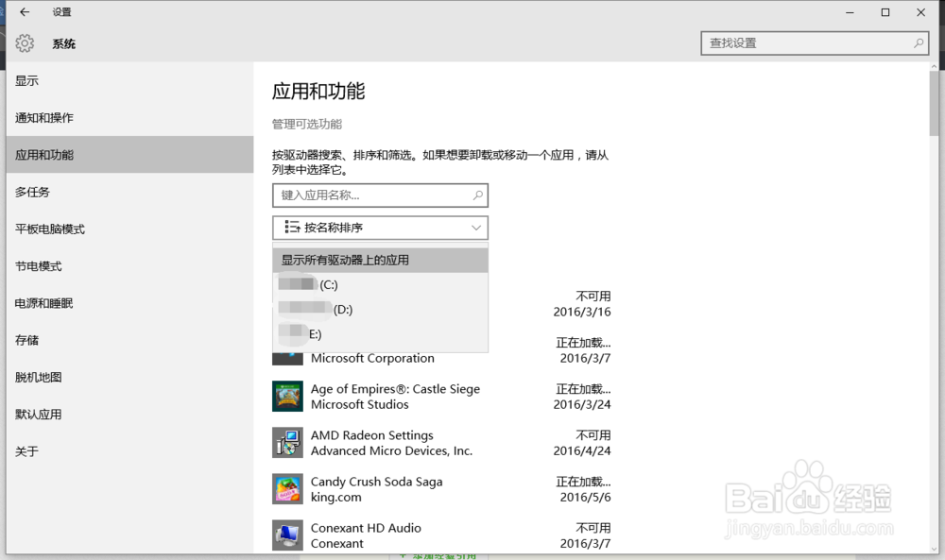
Task: Open 多任务 in the sidebar
Action: [x=129, y=192]
